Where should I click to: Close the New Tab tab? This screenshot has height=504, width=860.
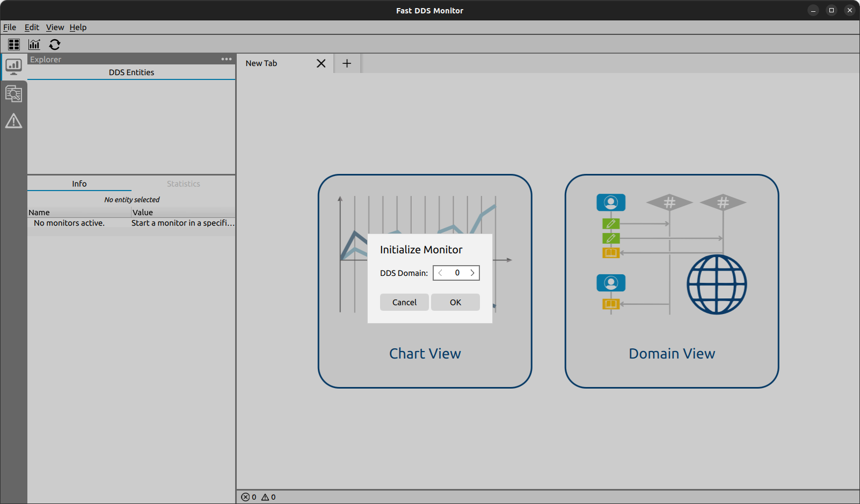coord(321,63)
